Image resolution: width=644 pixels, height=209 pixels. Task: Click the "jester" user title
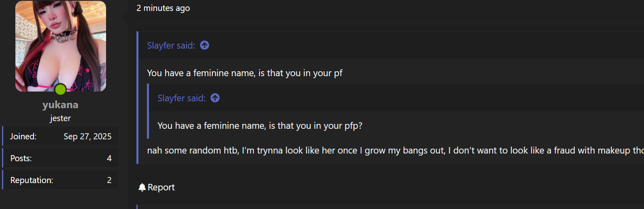(60, 118)
